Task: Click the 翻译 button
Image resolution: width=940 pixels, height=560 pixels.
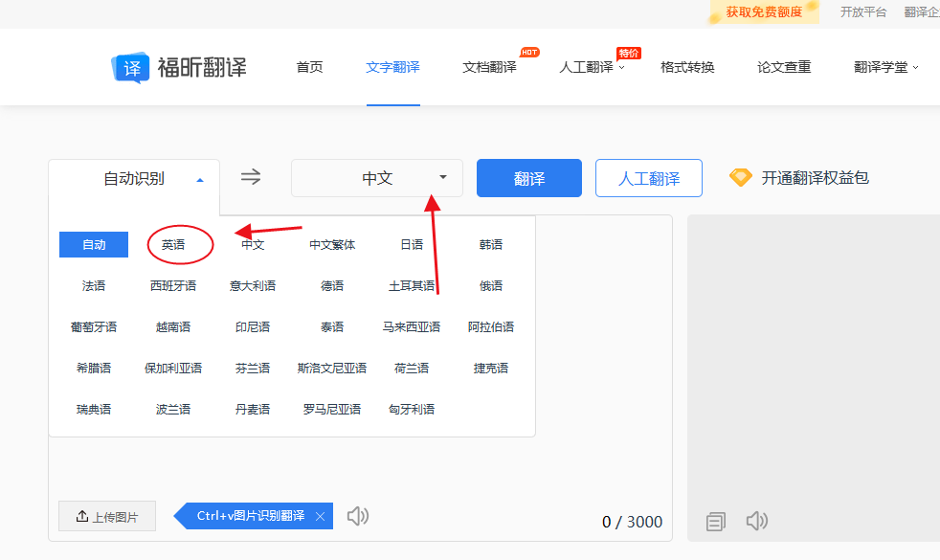Action: click(x=528, y=177)
